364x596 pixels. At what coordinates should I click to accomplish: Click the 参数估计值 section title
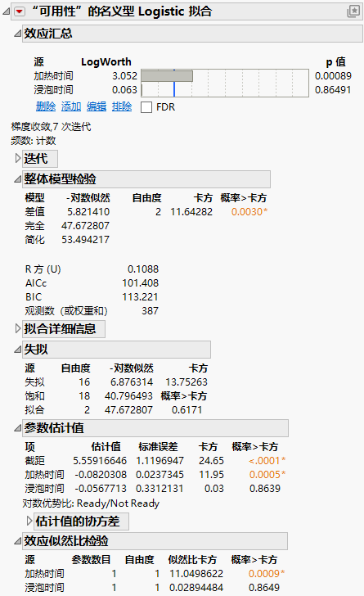point(54,428)
